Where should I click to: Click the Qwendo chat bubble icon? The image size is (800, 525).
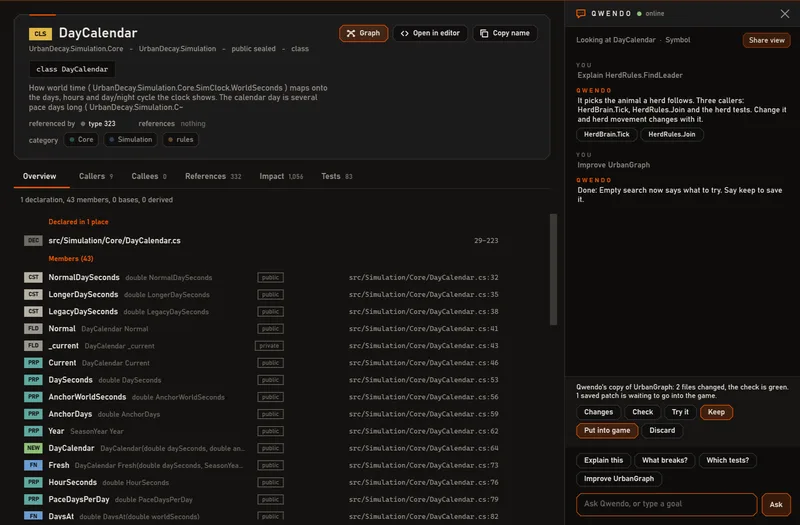click(581, 14)
